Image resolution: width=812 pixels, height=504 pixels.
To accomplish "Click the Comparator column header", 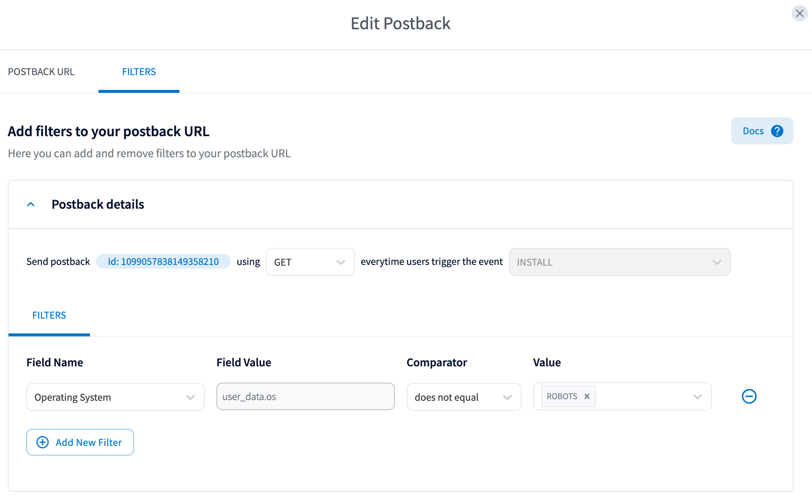I will click(x=437, y=362).
